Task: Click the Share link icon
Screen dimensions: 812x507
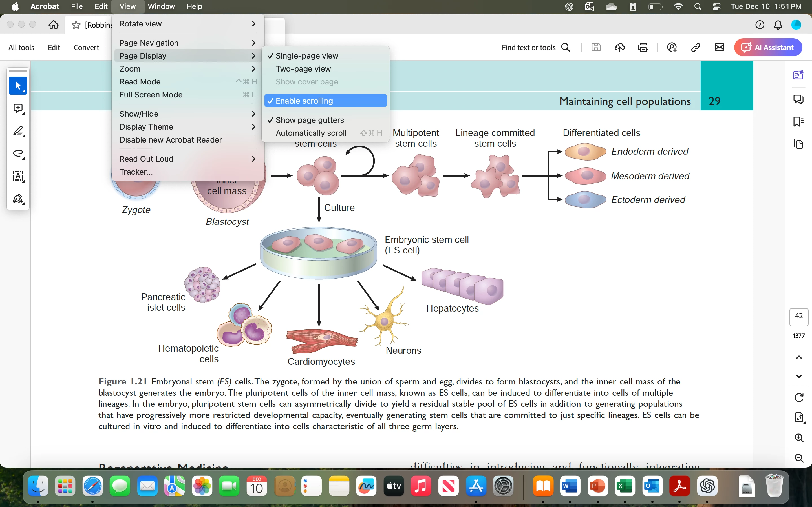Action: (695, 48)
